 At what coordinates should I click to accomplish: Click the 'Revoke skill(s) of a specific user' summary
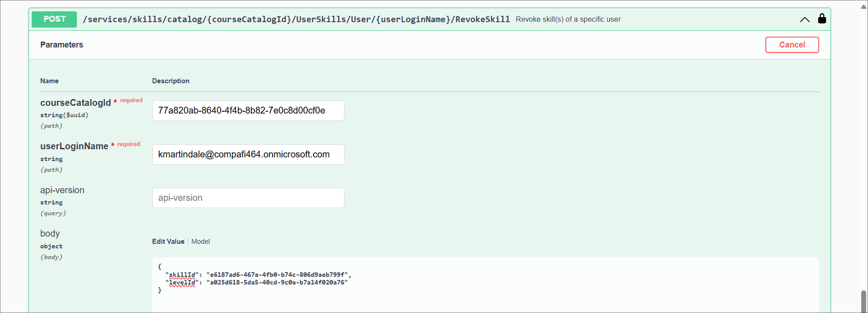pos(568,19)
